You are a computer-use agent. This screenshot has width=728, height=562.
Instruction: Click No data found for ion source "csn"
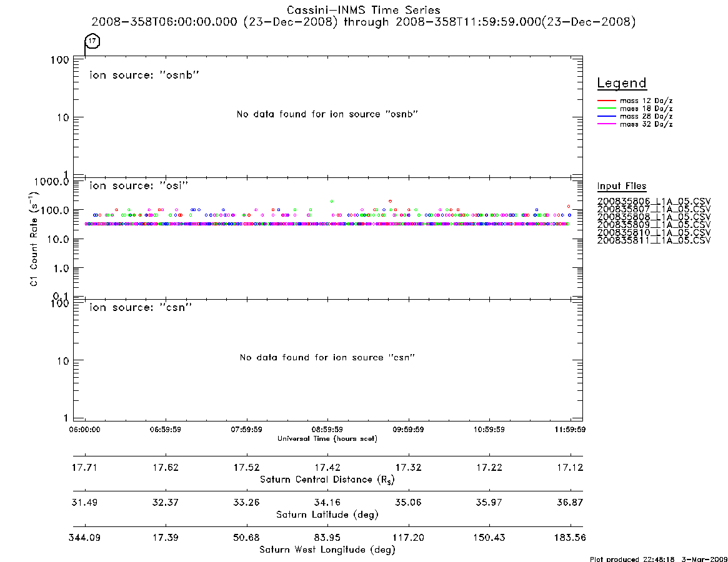pos(327,357)
